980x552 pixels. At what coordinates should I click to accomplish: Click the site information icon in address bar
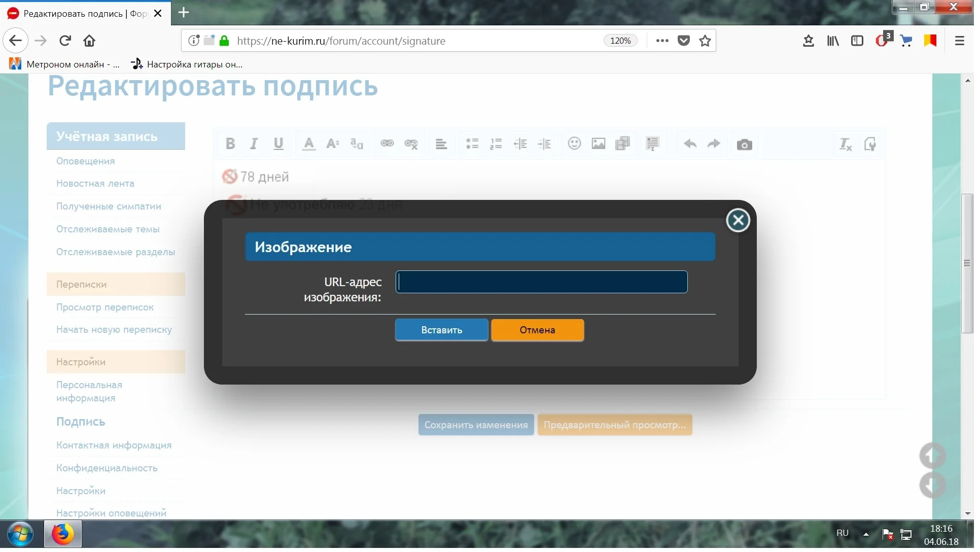click(194, 41)
